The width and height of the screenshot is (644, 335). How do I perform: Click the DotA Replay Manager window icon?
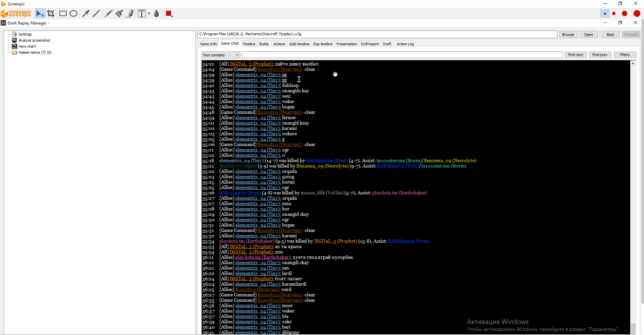point(3,23)
